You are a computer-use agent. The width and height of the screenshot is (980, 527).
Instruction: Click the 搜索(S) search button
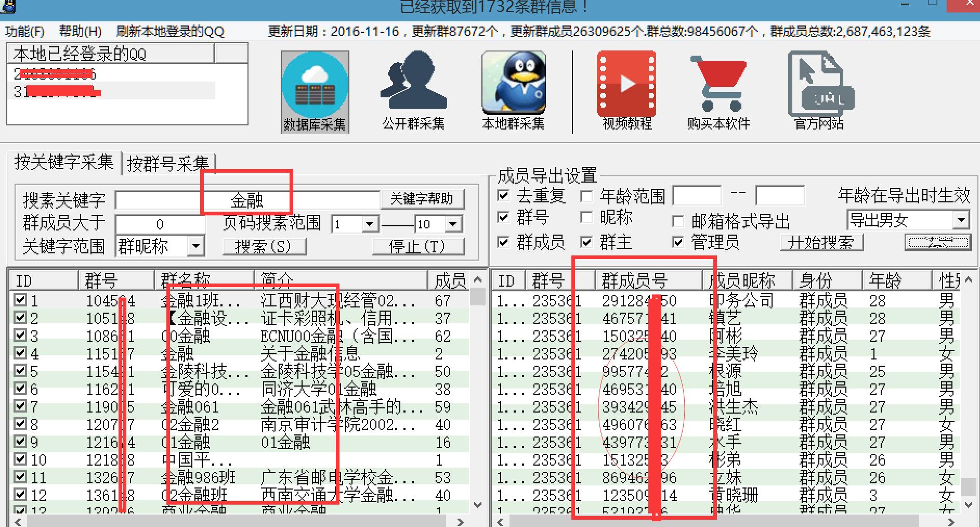click(x=264, y=246)
